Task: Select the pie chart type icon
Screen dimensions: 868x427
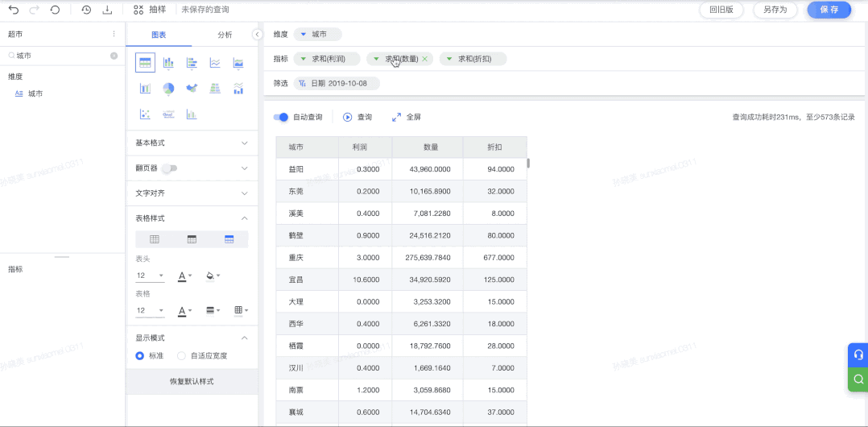Action: (x=168, y=89)
